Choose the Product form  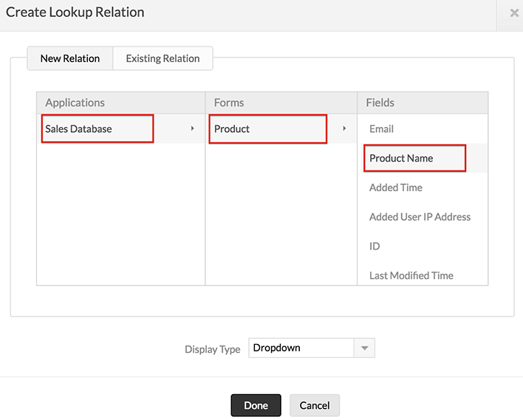233,128
